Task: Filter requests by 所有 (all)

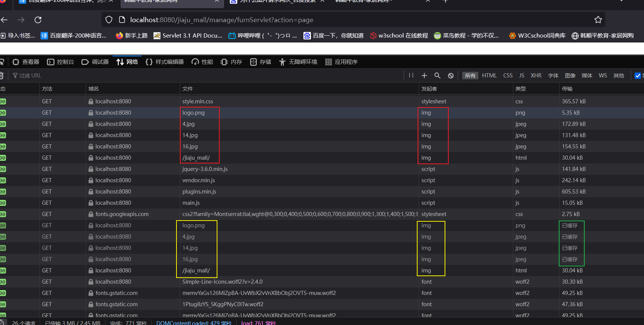Action: tap(470, 76)
